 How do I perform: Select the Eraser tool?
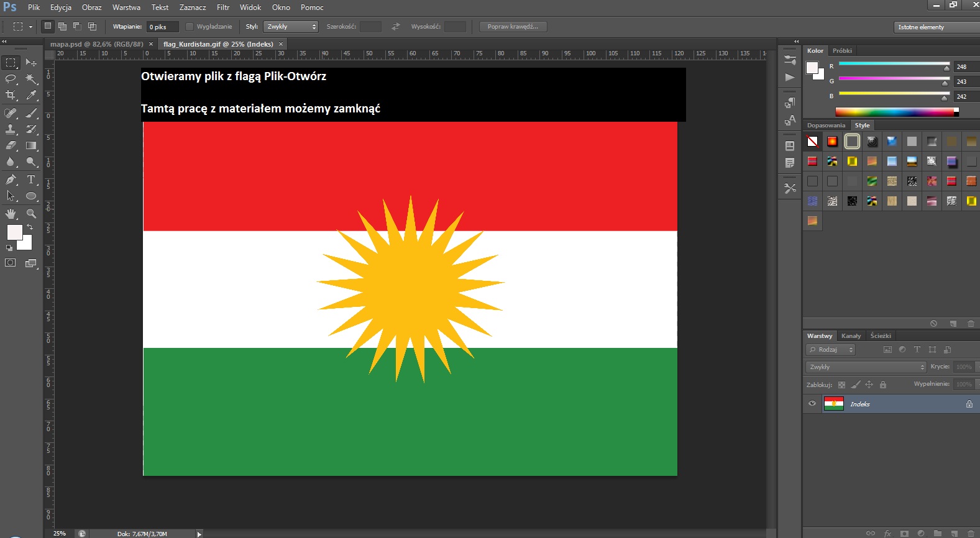pyautogui.click(x=11, y=145)
